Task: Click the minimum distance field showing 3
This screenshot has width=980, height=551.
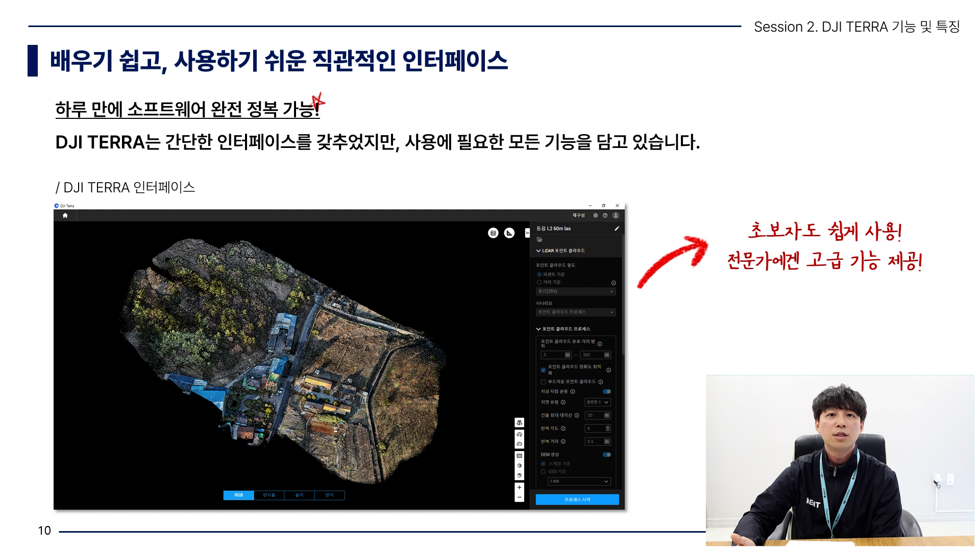Action: point(556,355)
